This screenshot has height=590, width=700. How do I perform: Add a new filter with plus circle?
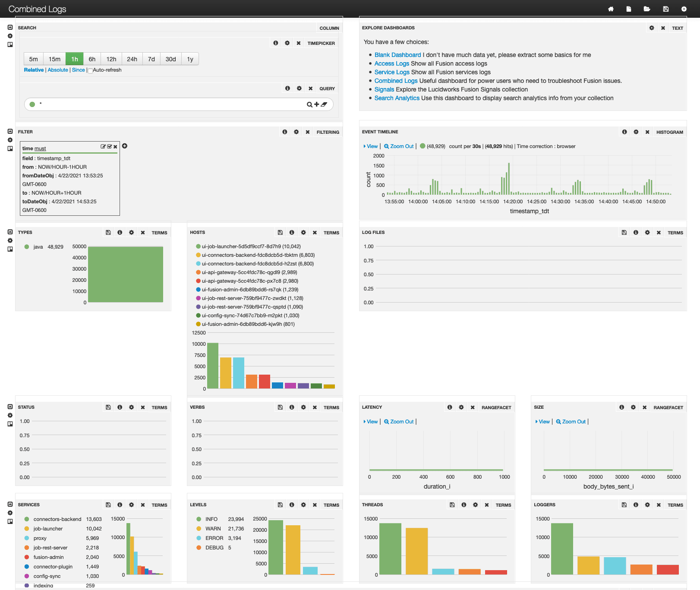(125, 146)
